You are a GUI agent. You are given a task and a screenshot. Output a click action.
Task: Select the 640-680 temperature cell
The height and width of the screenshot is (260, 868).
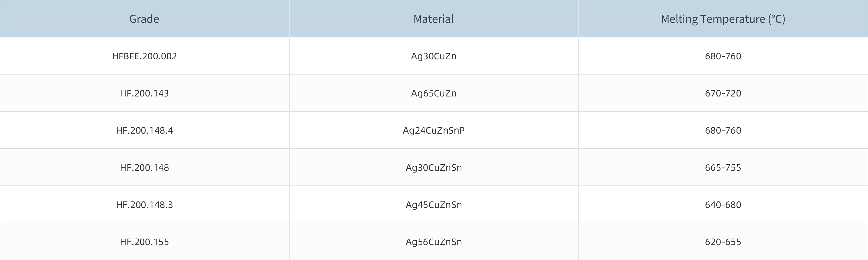723,205
